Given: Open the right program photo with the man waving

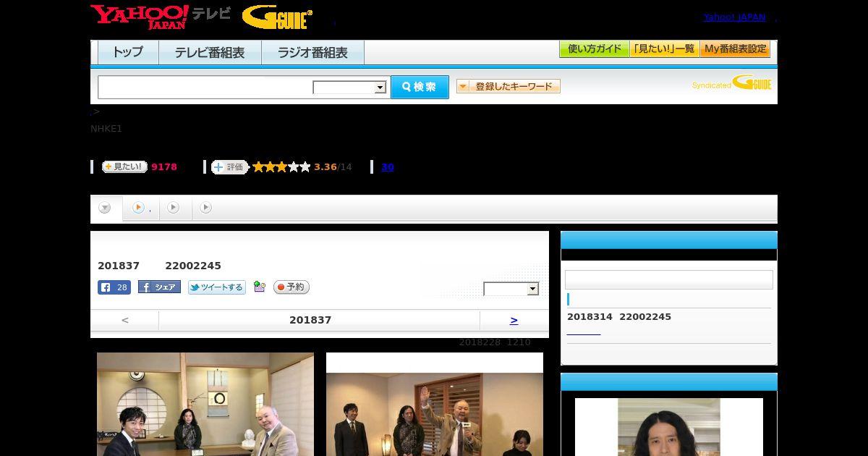Looking at the screenshot, I should coord(435,404).
